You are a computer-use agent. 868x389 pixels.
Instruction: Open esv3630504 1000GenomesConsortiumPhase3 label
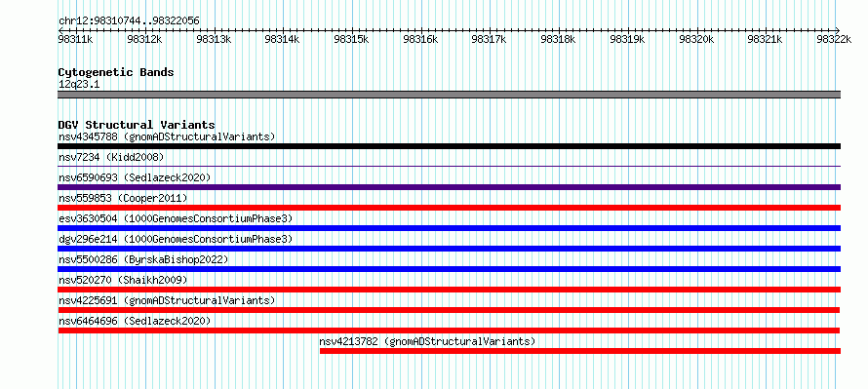pyautogui.click(x=176, y=218)
